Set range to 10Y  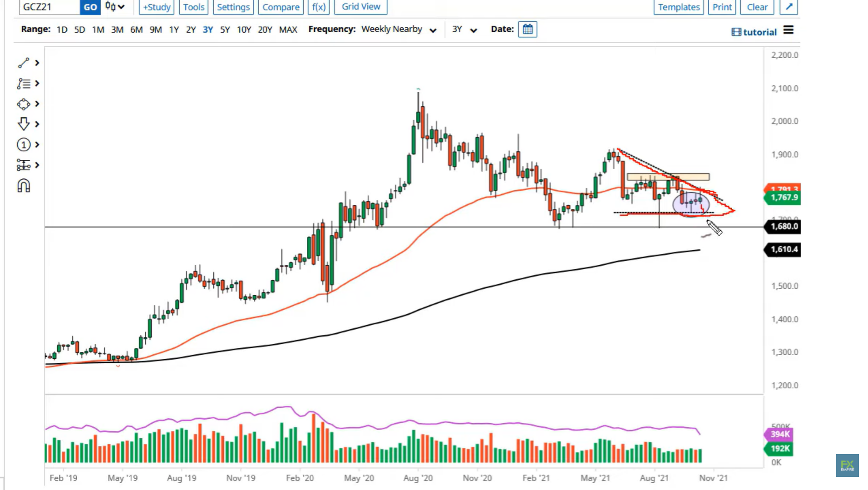coord(244,30)
